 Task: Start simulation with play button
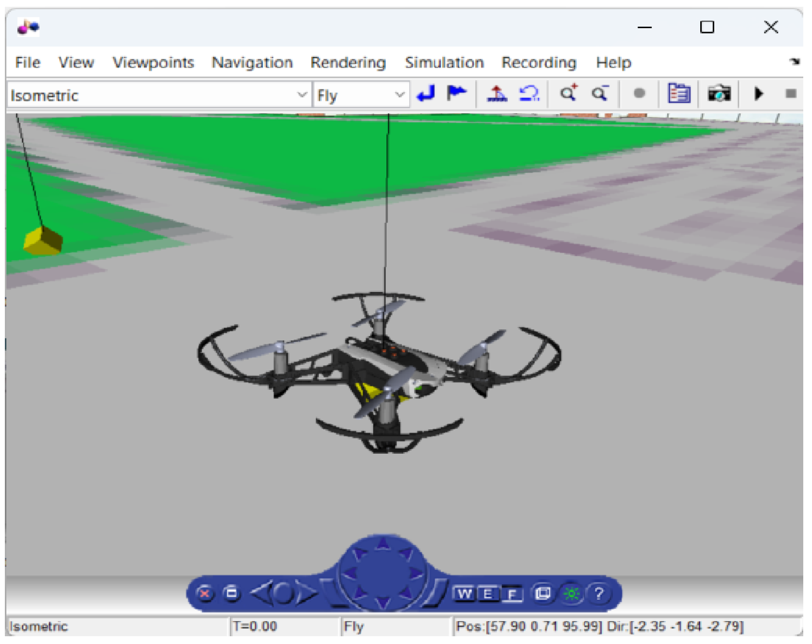(x=759, y=93)
